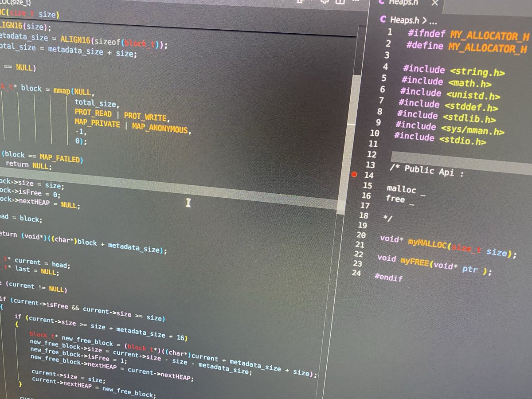Click 'size + metadata_size + 16)' if-condition line
Viewport: 532px width, 399px height.
pyautogui.click(x=139, y=332)
